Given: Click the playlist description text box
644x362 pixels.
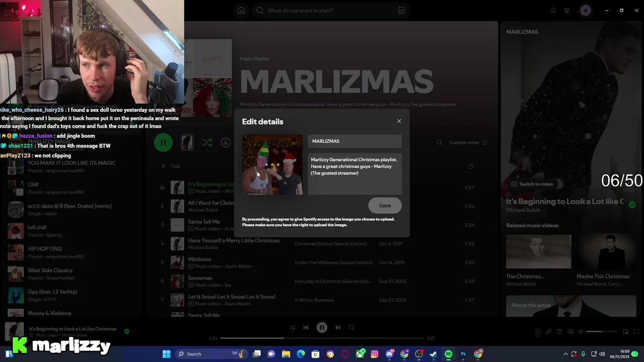Looking at the screenshot, I should point(355,173).
